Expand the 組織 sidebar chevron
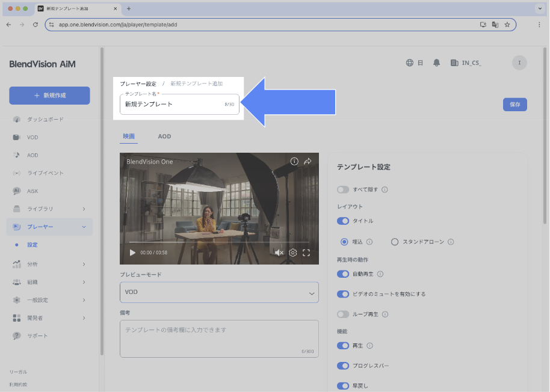The image size is (550, 392). point(84,282)
